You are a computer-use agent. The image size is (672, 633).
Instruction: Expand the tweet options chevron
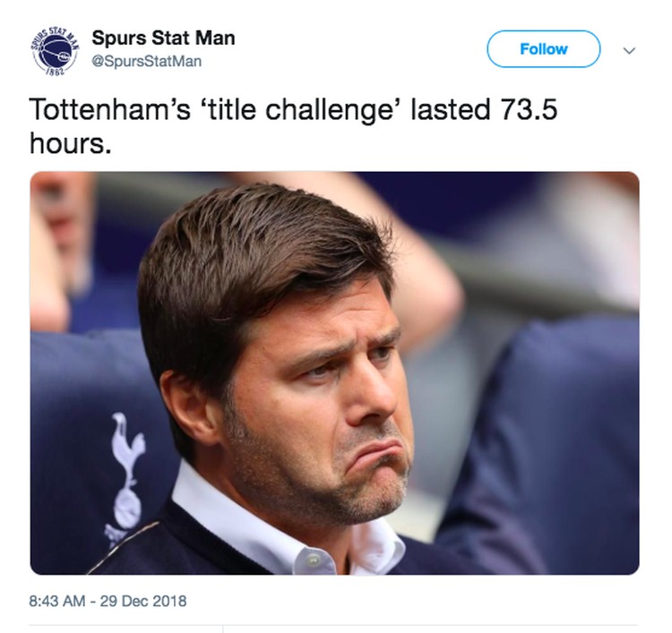click(x=629, y=50)
